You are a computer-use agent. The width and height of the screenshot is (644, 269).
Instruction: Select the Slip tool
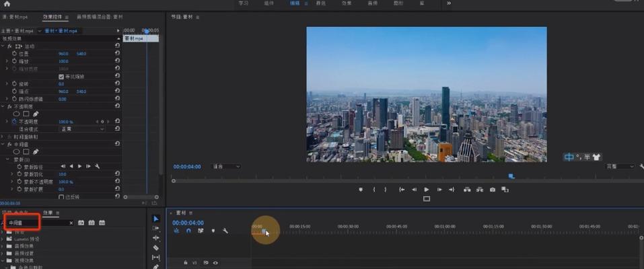[x=155, y=258]
